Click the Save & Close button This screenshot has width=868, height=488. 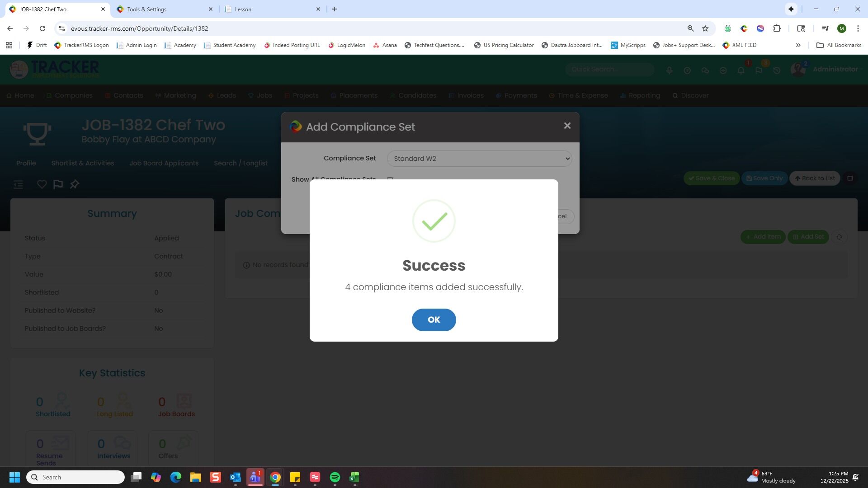tap(711, 178)
